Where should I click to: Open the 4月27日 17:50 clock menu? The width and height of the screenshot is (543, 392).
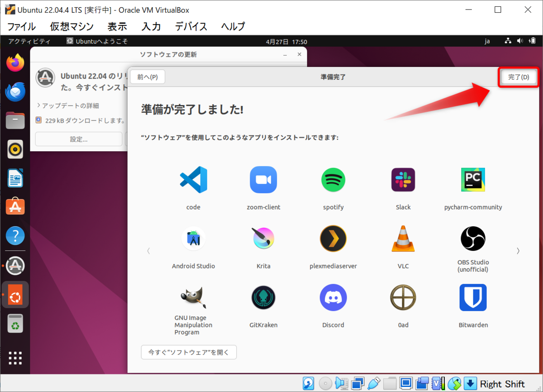pyautogui.click(x=286, y=41)
